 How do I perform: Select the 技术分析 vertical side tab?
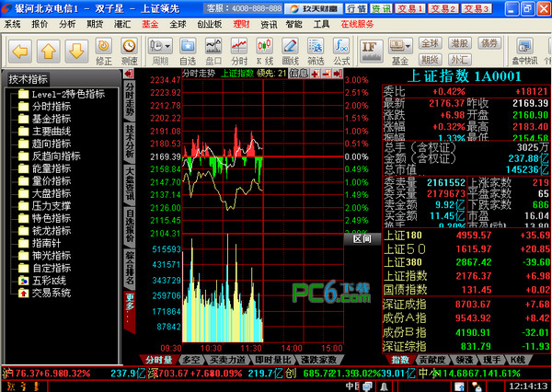[x=130, y=141]
